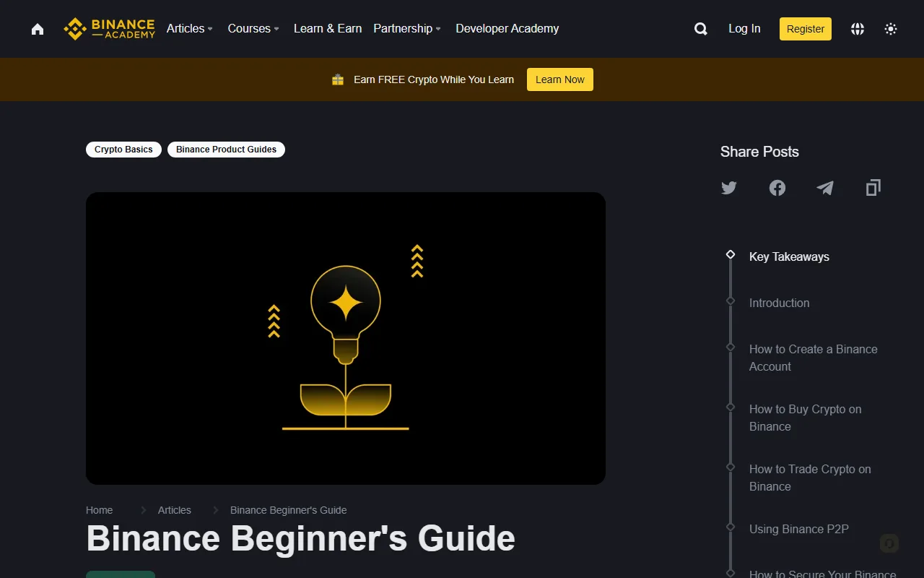Expand the Articles dropdown menu
The height and width of the screenshot is (578, 924).
pos(190,29)
